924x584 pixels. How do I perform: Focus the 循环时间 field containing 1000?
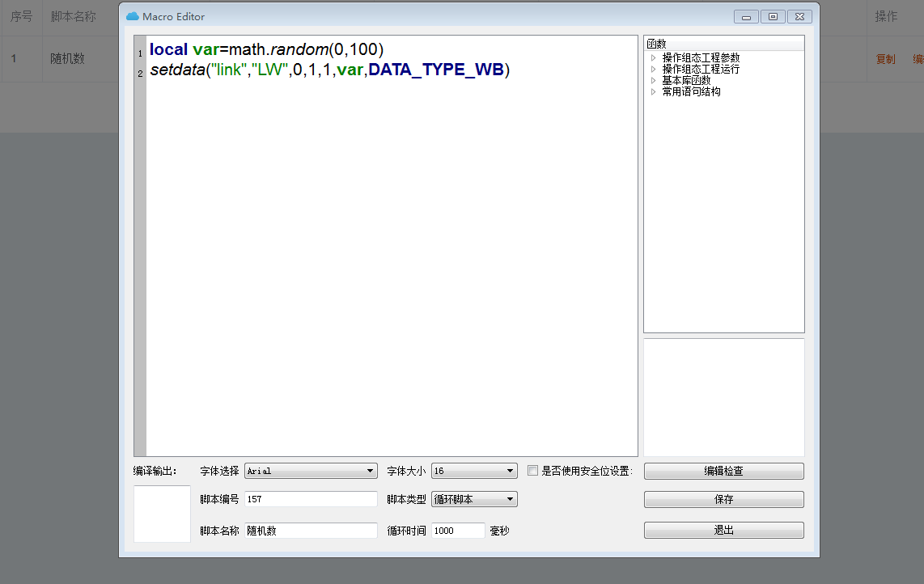pos(458,531)
